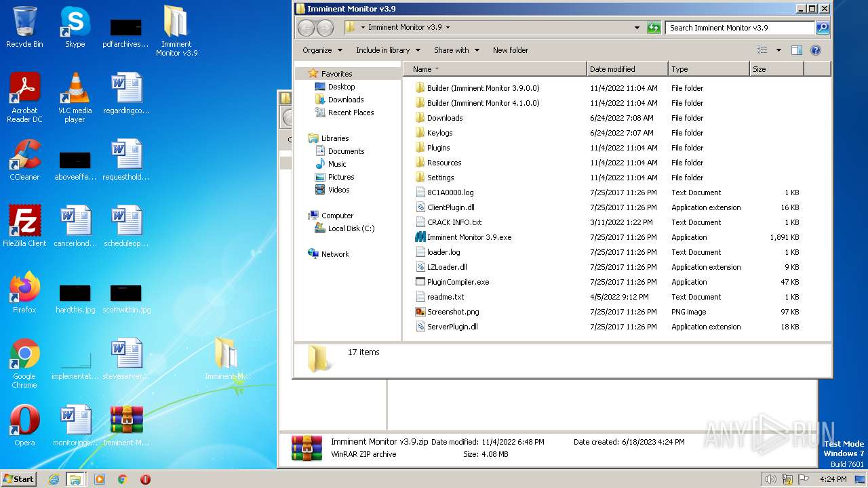The image size is (868, 488).
Task: Launch Skype from the desktop
Action: [x=75, y=27]
